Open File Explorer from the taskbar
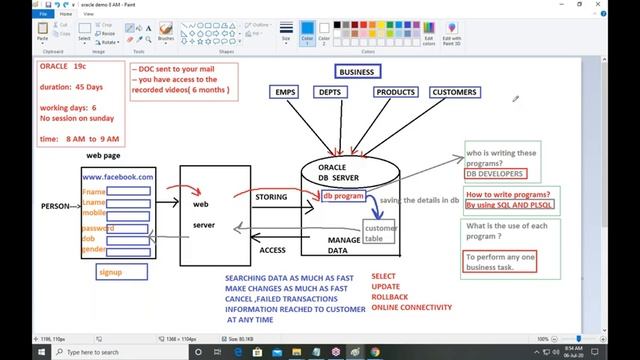Screen dimensions: 640x360 pos(297,352)
